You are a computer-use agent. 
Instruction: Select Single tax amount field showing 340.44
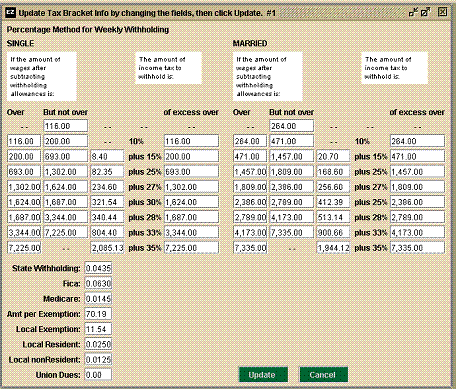107,217
